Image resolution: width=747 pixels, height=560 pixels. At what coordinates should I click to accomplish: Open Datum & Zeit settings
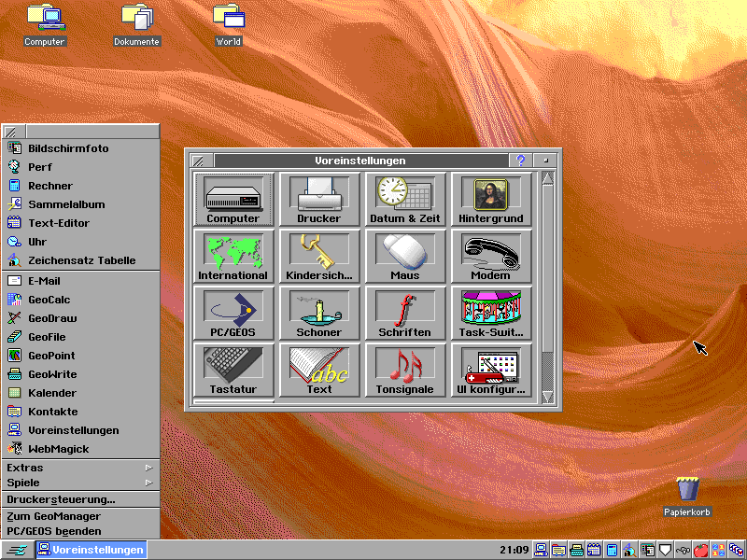pyautogui.click(x=405, y=199)
